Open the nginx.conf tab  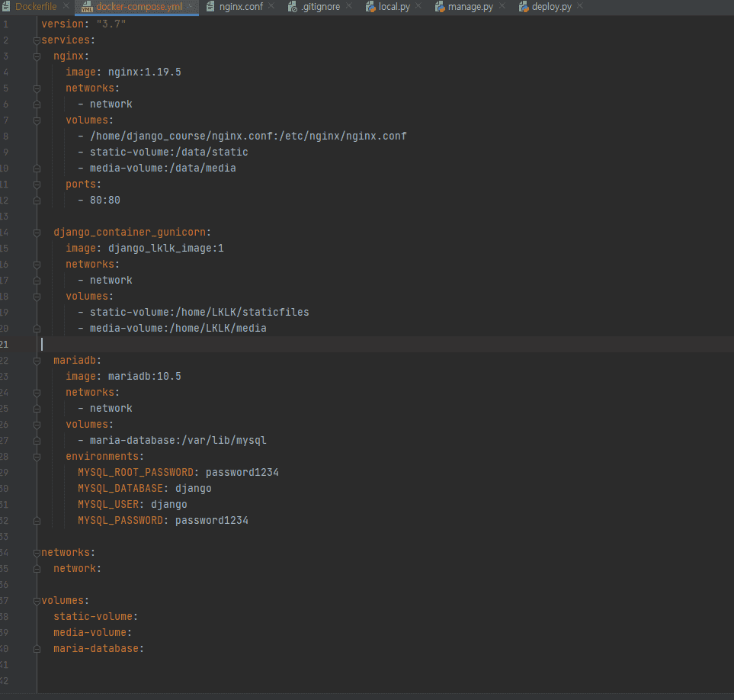(x=241, y=7)
